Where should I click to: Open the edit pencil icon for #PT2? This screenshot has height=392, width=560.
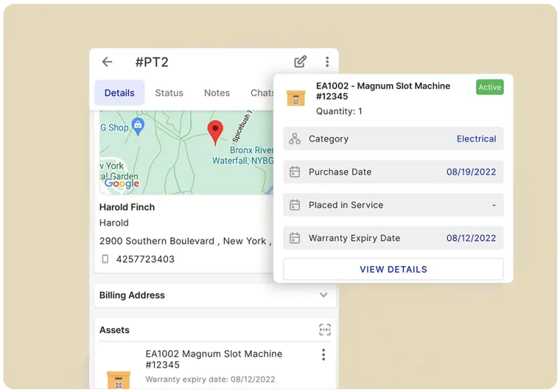pyautogui.click(x=300, y=62)
